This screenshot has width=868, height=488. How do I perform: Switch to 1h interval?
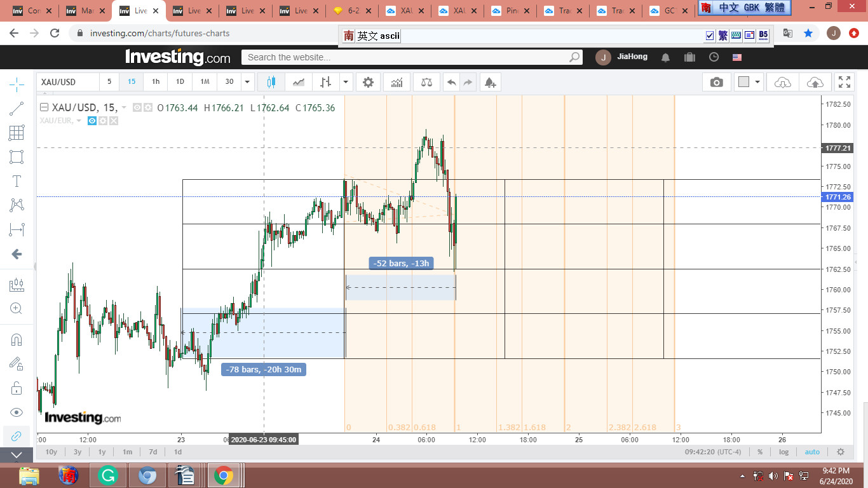pos(156,82)
